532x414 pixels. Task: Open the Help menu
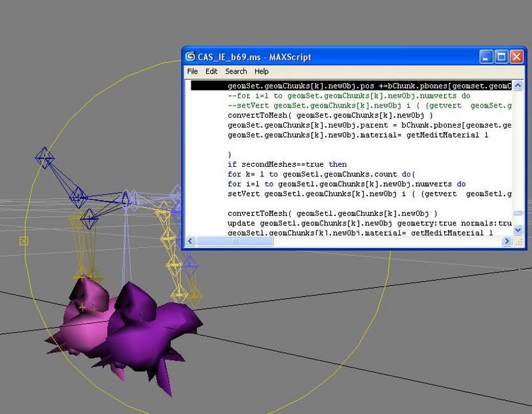pyautogui.click(x=261, y=71)
